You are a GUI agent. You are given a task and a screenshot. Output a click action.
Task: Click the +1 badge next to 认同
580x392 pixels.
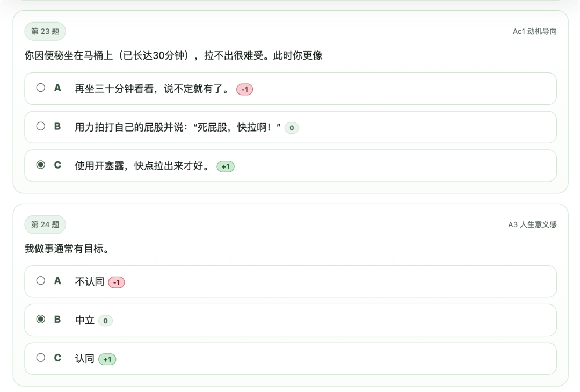[107, 359]
